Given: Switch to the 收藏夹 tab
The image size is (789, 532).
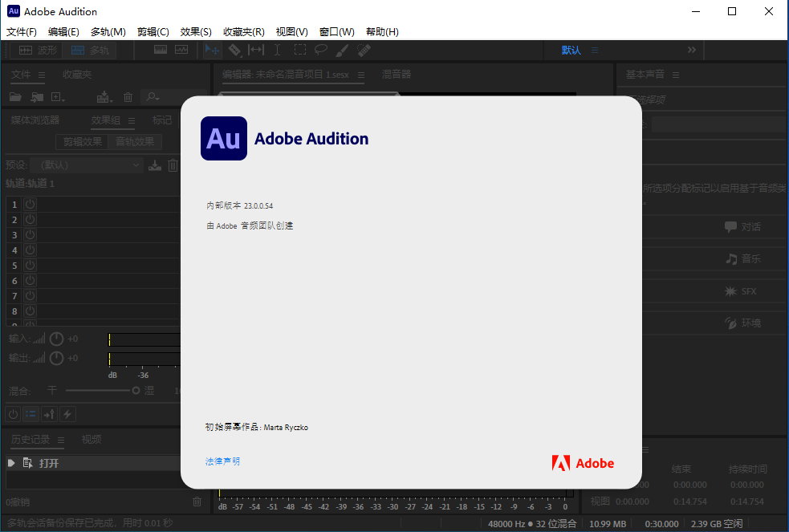Looking at the screenshot, I should [77, 75].
